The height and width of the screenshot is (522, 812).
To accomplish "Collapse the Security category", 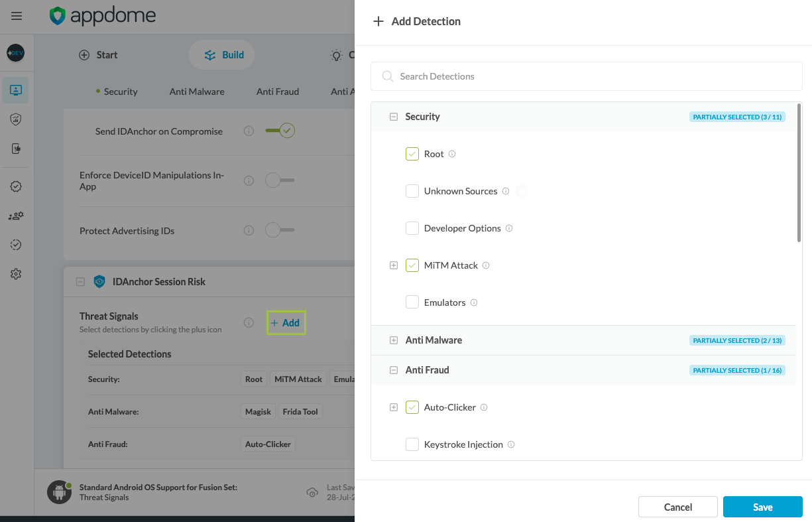I will tap(393, 117).
